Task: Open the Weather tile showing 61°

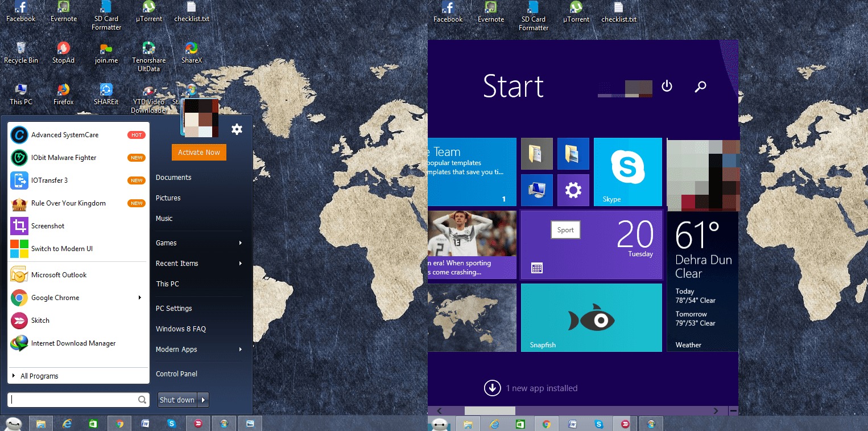Action: click(702, 281)
